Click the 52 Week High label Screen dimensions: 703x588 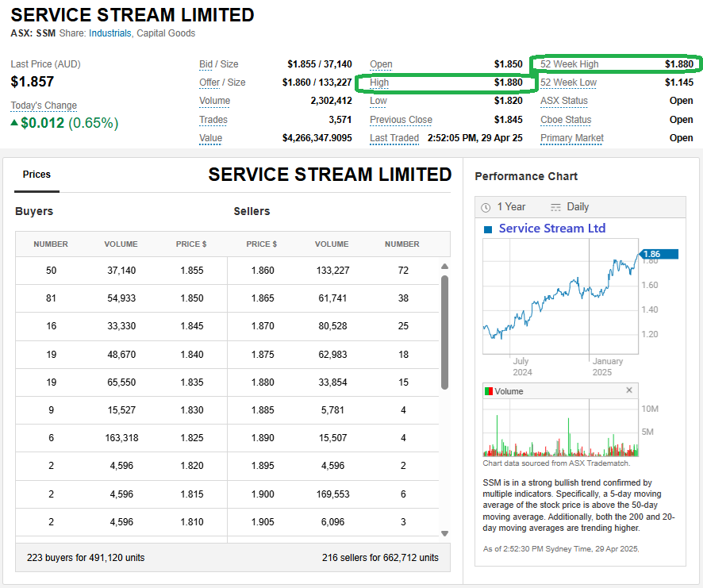pyautogui.click(x=569, y=64)
